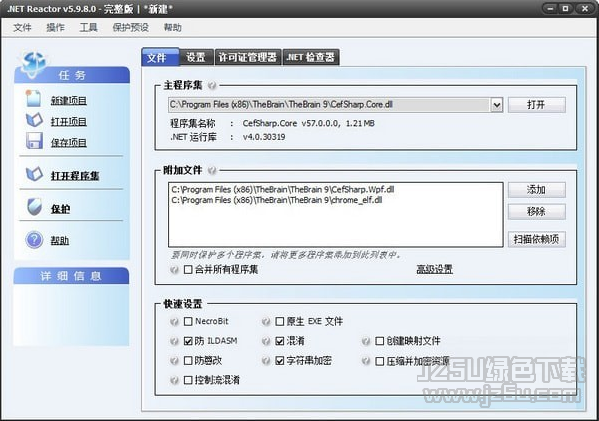Click hint icon beside 混淆

[x=266, y=341]
